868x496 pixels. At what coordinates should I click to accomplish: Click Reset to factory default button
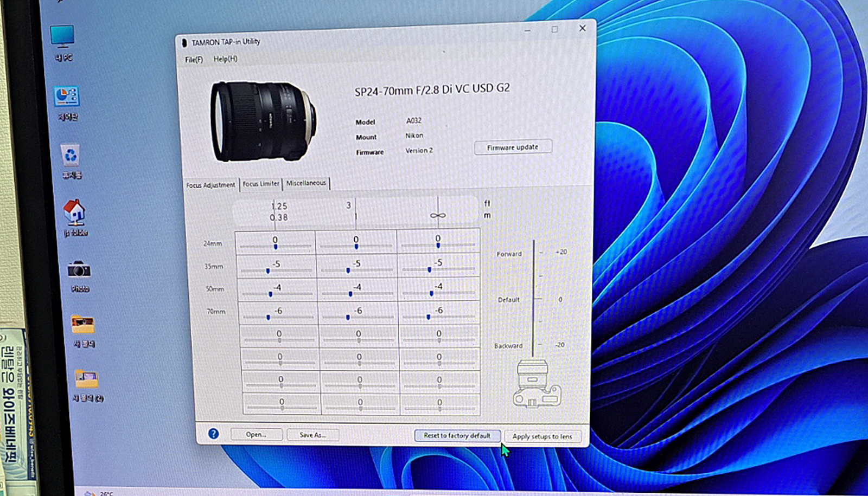(x=457, y=435)
